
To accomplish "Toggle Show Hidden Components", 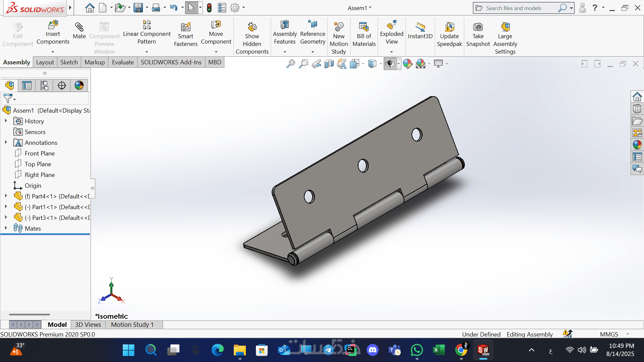I will pyautogui.click(x=252, y=27).
